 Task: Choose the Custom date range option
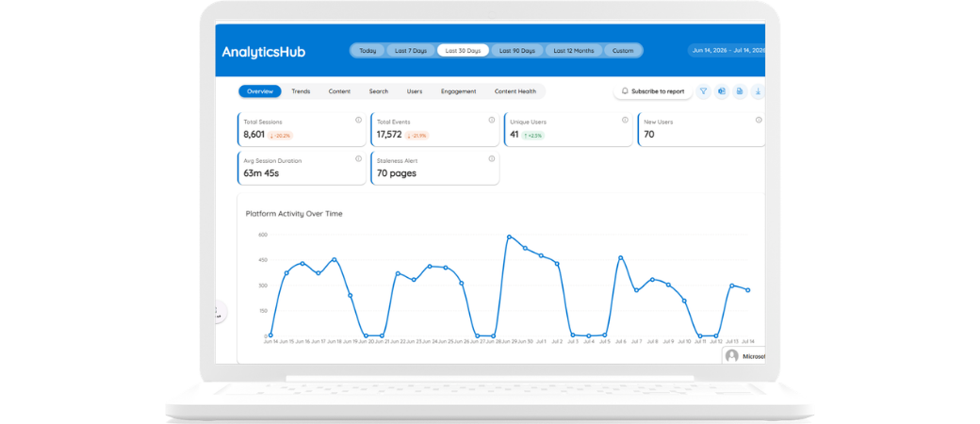(x=623, y=51)
